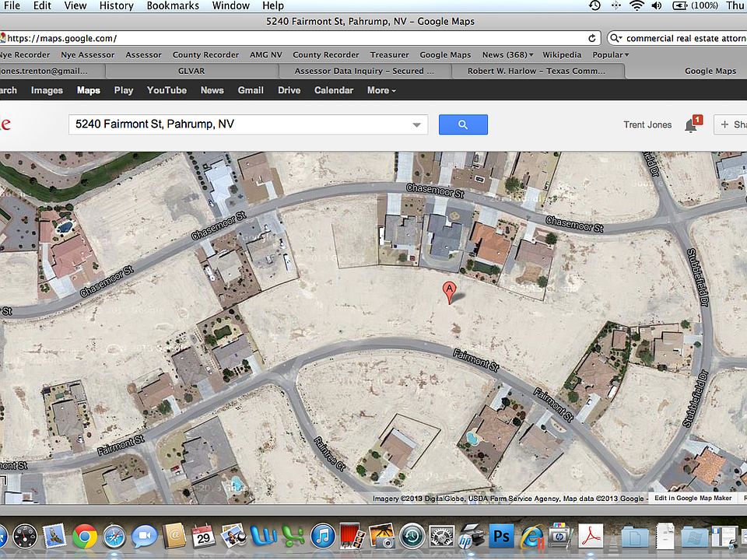
Task: Open Adobe Acrobat from the dock
Action: pos(592,536)
